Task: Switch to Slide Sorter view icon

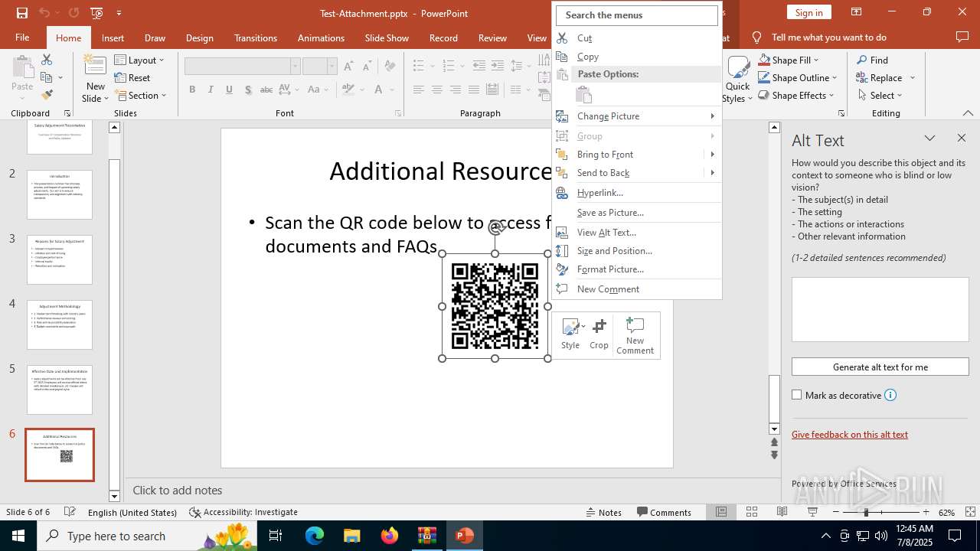Action: tap(752, 512)
